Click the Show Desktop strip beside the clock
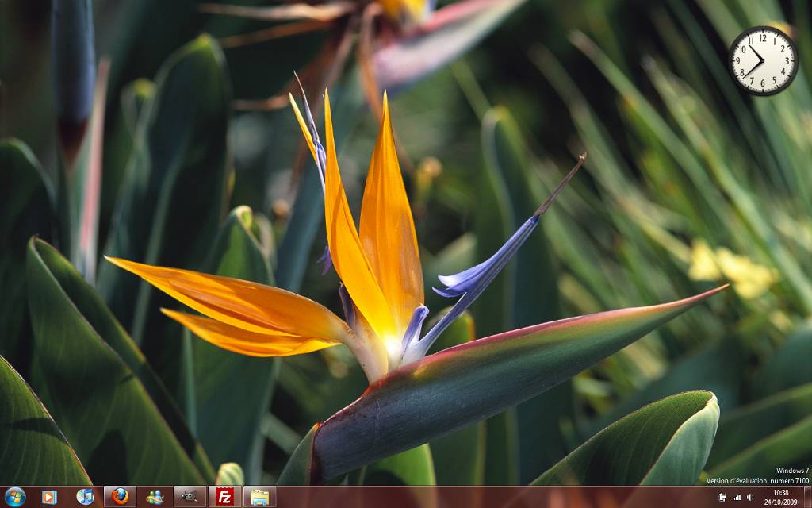Screen dimensions: 812x508 coord(808,497)
